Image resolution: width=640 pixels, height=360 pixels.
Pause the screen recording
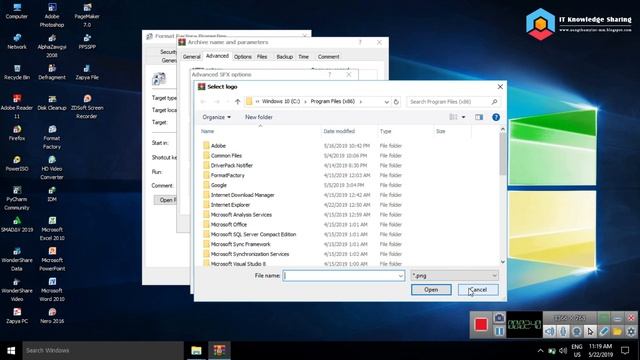[499, 331]
